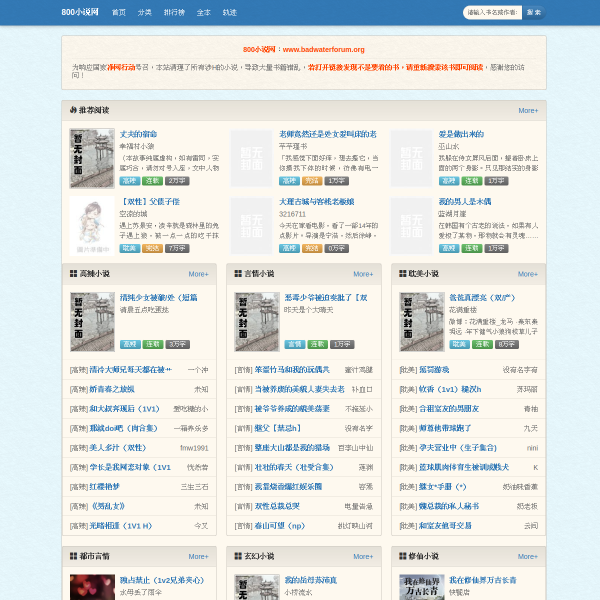The height and width of the screenshot is (600, 600).
Task: Click the author name 3216711
Action: point(292,214)
